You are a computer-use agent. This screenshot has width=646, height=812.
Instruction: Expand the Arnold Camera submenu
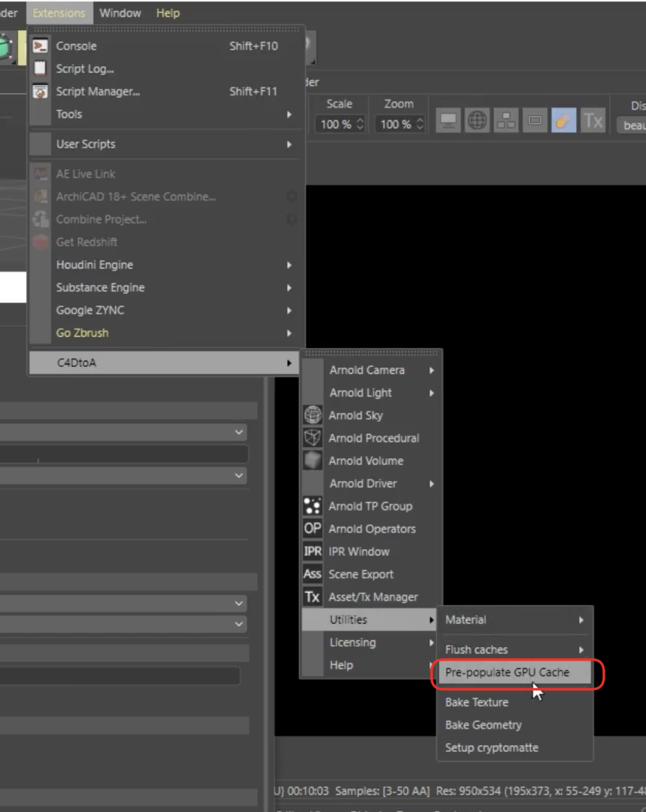(371, 370)
